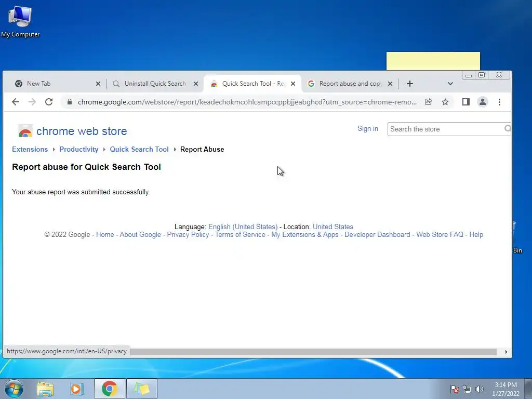Reload the current page
Image resolution: width=532 pixels, height=399 pixels.
(49, 102)
